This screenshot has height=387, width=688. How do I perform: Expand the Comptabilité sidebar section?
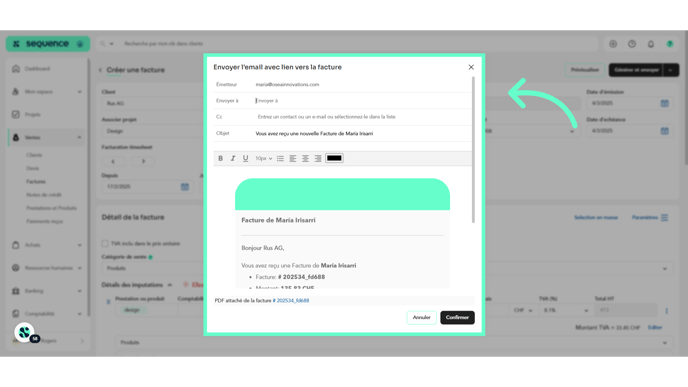(47, 314)
